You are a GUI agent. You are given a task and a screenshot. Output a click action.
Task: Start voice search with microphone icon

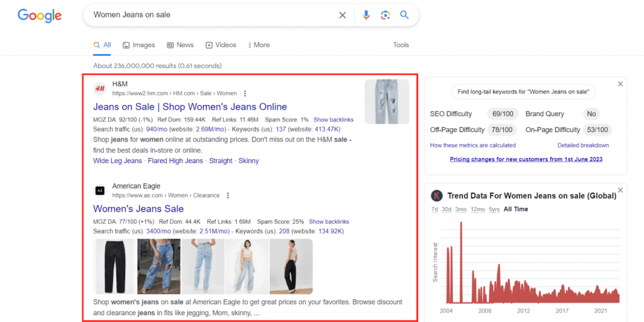point(366,15)
